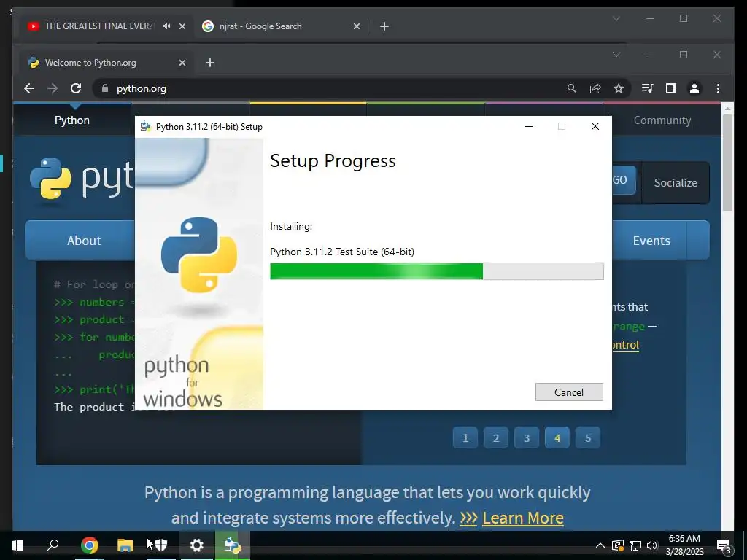Close the Python 3.11.2 Setup dialog
Viewport: 747px width, 560px height.
tap(595, 126)
